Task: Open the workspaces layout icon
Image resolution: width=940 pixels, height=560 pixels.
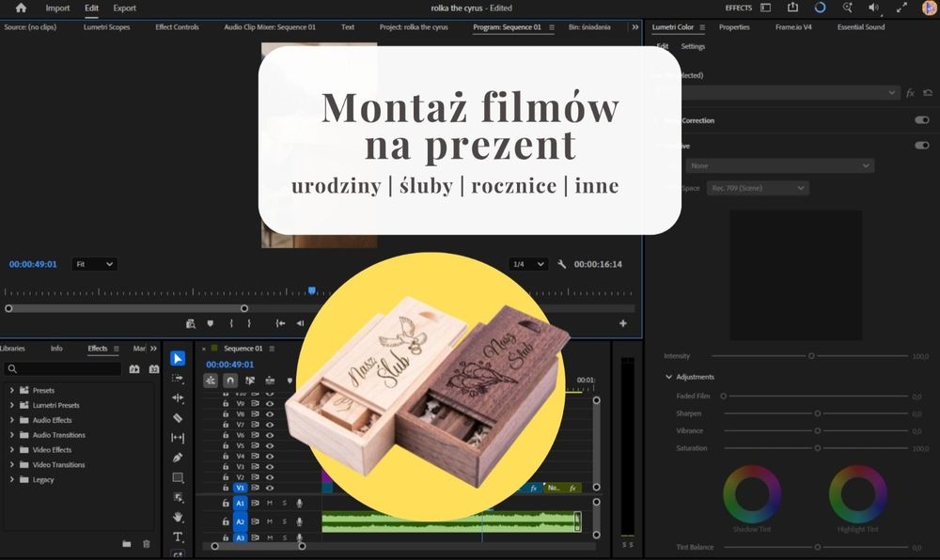Action: click(765, 8)
